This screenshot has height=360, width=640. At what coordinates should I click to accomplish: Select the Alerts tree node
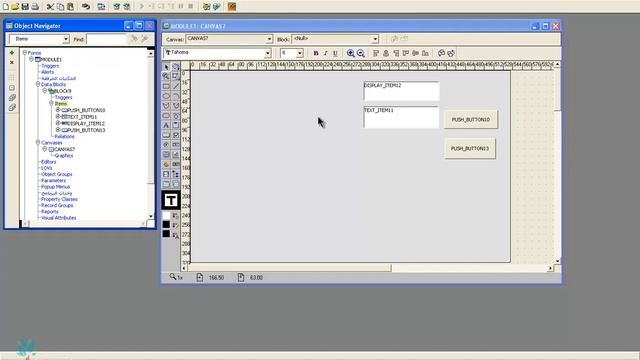(47, 72)
